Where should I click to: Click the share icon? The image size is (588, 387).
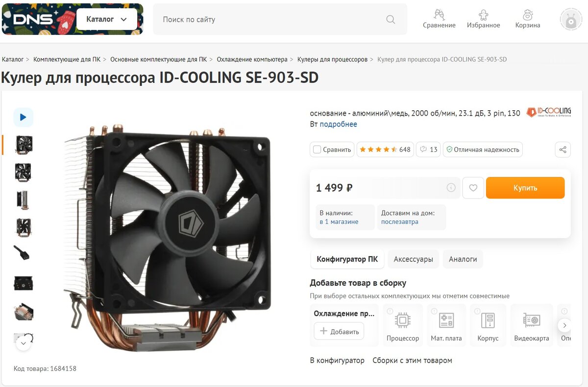tap(563, 149)
